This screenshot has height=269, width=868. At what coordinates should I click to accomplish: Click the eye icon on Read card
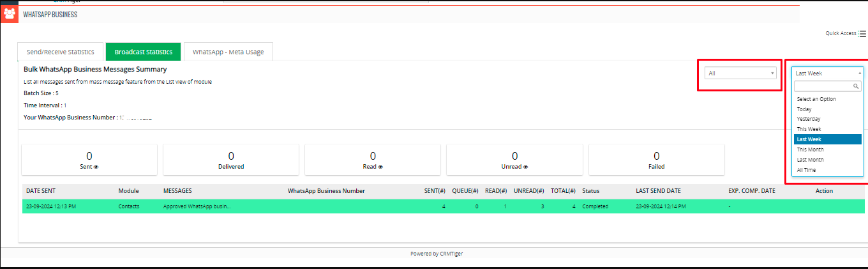[380, 167]
